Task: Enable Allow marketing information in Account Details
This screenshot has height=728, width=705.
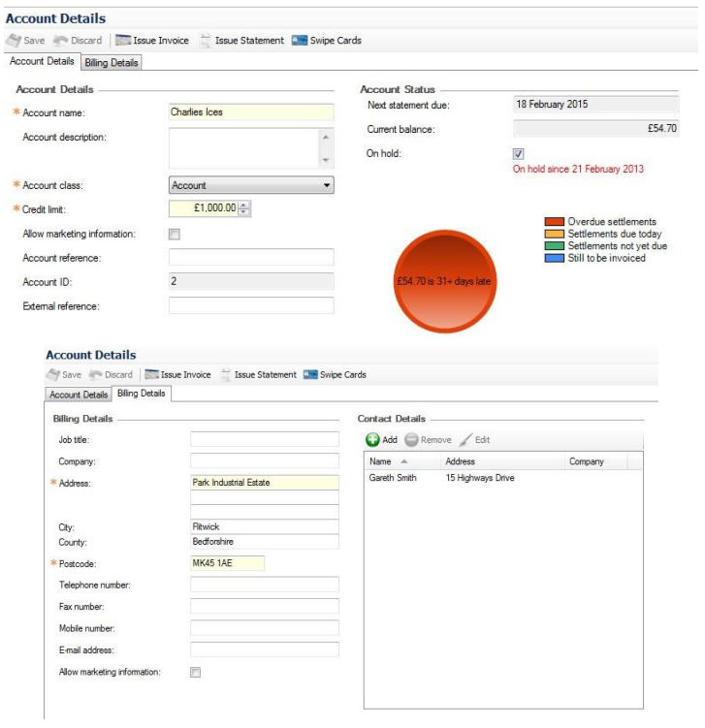Action: click(x=175, y=234)
